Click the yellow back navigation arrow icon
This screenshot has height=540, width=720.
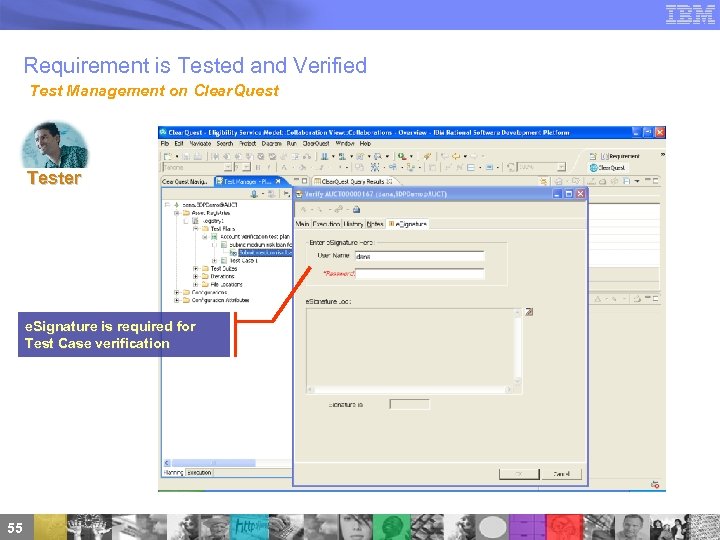tap(456, 156)
